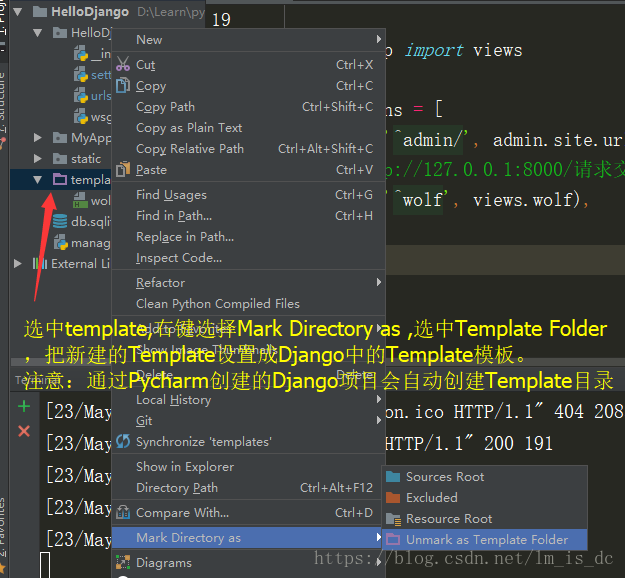The width and height of the screenshot is (625, 578).
Task: Choose Sources Root in the submenu
Action: [x=485, y=476]
